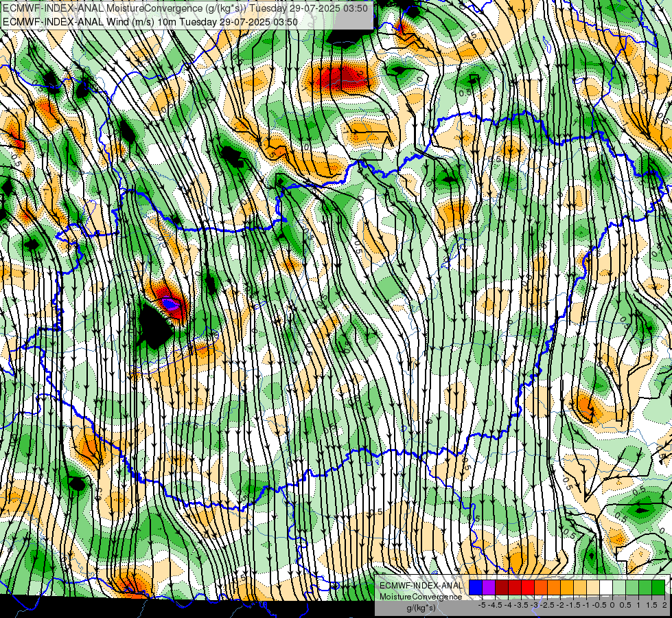This screenshot has width=672, height=618.
Task: Select the pale peach swatch left of -0.5
Action: pyautogui.click(x=593, y=587)
